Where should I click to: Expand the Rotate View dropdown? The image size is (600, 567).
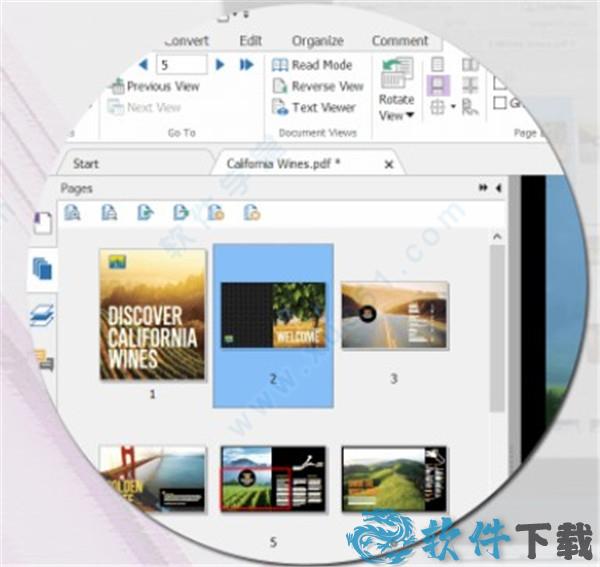[397, 115]
